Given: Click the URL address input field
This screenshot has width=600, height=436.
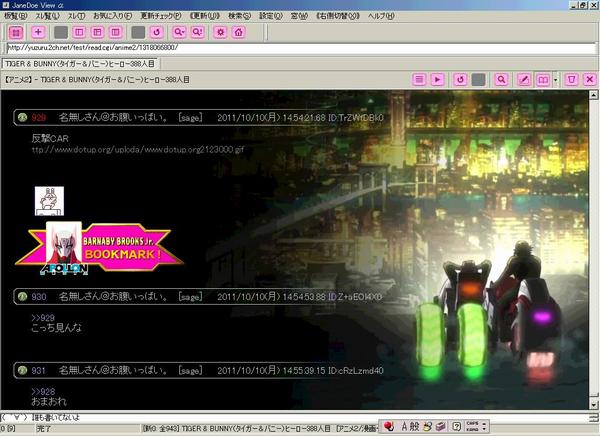Looking at the screenshot, I should [301, 48].
